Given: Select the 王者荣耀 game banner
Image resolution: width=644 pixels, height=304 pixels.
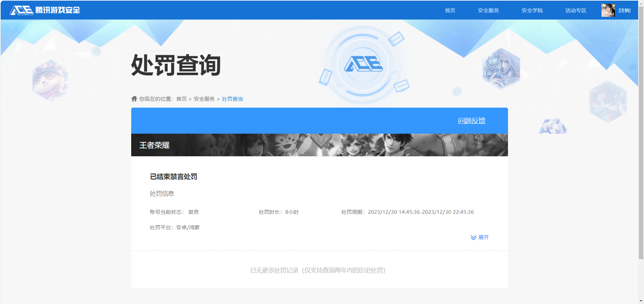Looking at the screenshot, I should (319, 145).
